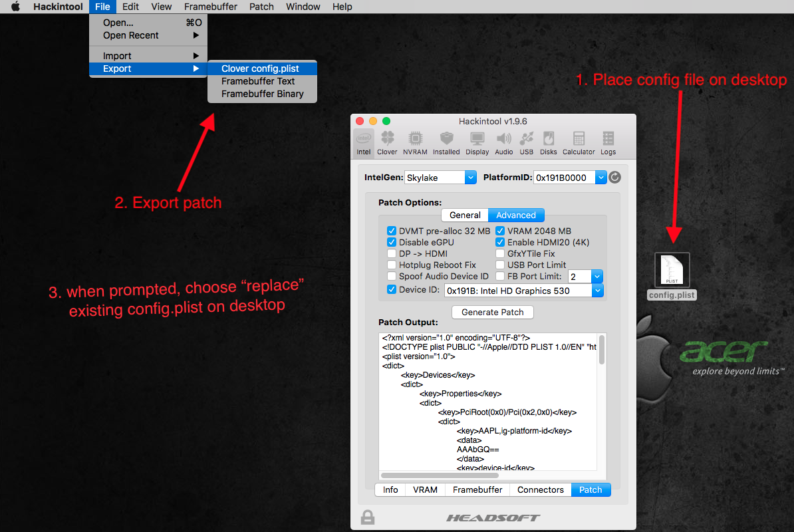Viewport: 794px width, 532px height.
Task: Switch to the VRAM tab
Action: (425, 489)
